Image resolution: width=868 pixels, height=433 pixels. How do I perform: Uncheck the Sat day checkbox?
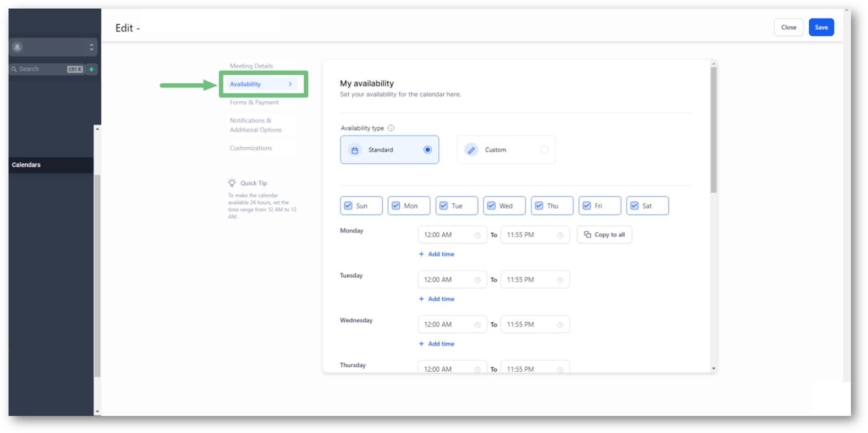click(x=635, y=206)
